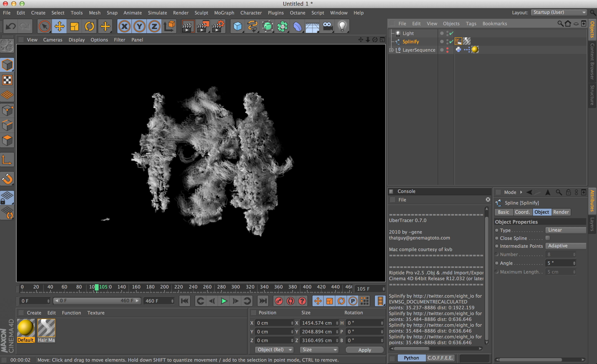Expand the LayerSequence tree node
Viewport: 597px width, 364px height.
391,50
